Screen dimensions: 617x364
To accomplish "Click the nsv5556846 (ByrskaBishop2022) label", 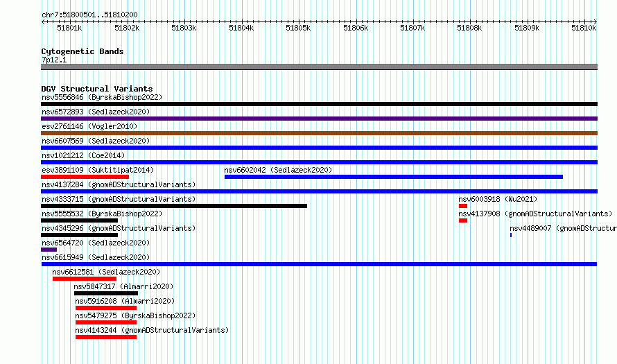I will click(x=102, y=97).
